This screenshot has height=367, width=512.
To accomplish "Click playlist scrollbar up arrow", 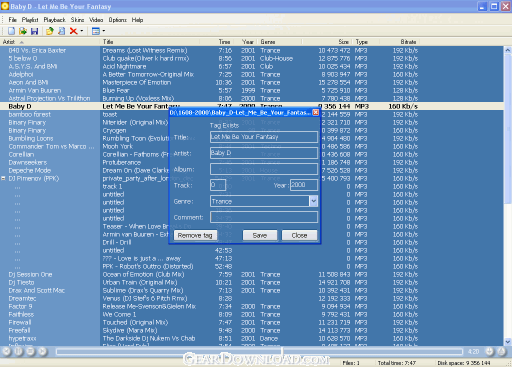I will point(508,50).
